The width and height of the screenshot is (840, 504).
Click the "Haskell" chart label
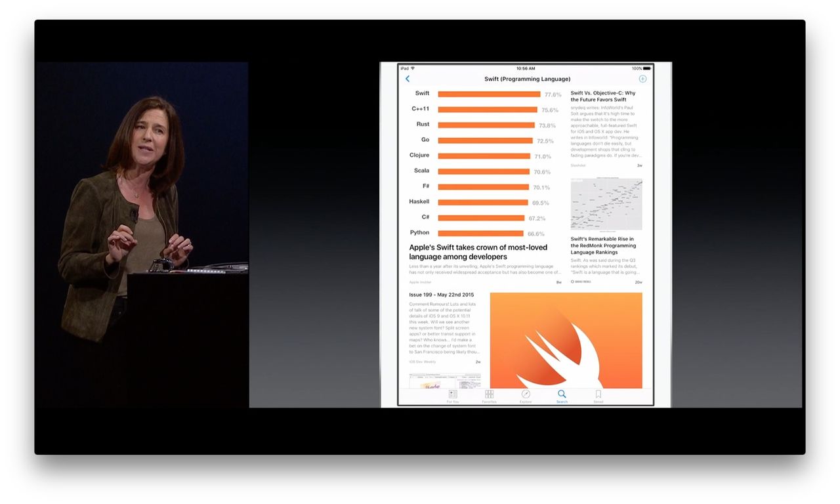point(419,201)
